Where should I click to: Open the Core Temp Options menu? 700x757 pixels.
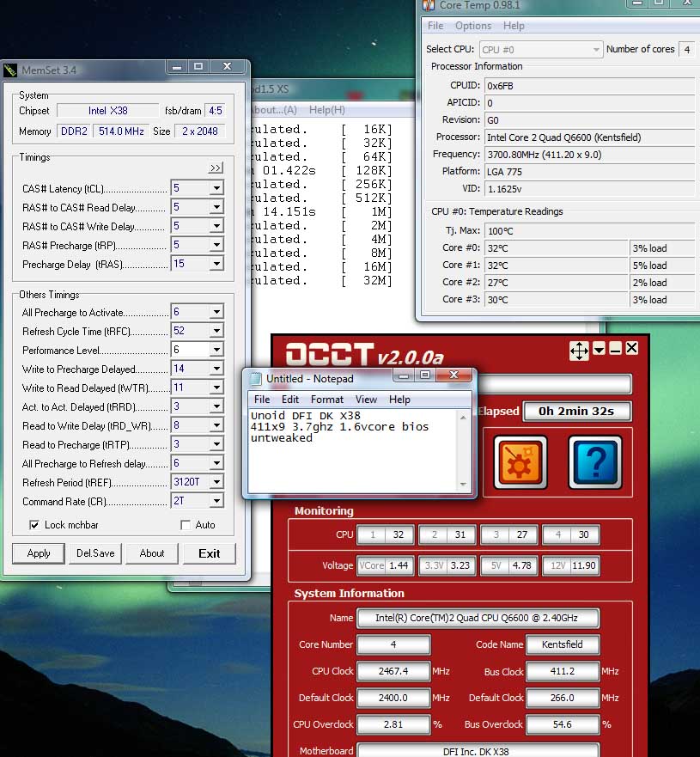(473, 26)
